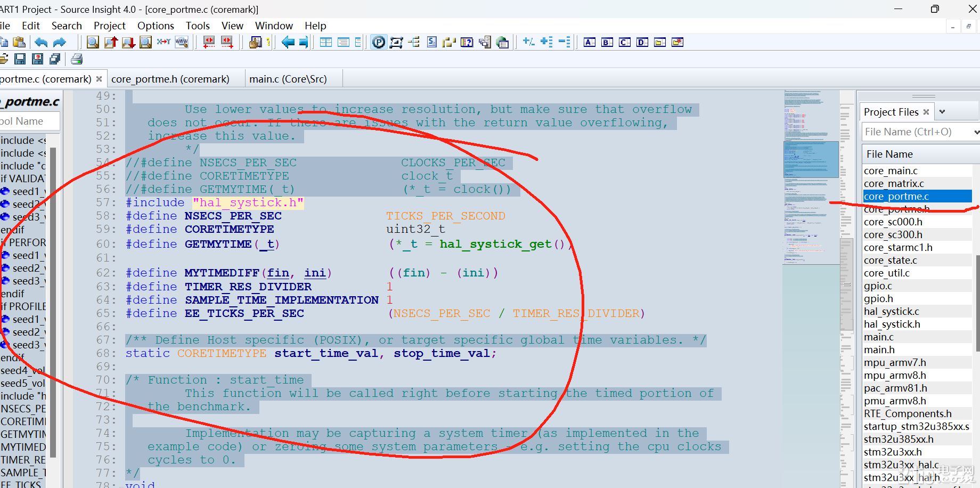The image size is (980, 488).
Task: Click the pointing-hand Lookup References icon
Action: click(255, 42)
